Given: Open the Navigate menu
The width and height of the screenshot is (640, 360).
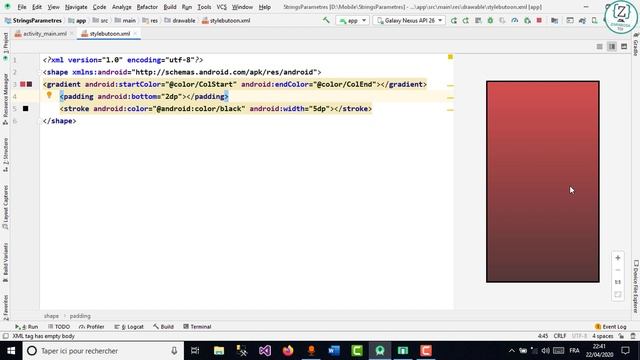Looking at the screenshot, I should (x=76, y=7).
